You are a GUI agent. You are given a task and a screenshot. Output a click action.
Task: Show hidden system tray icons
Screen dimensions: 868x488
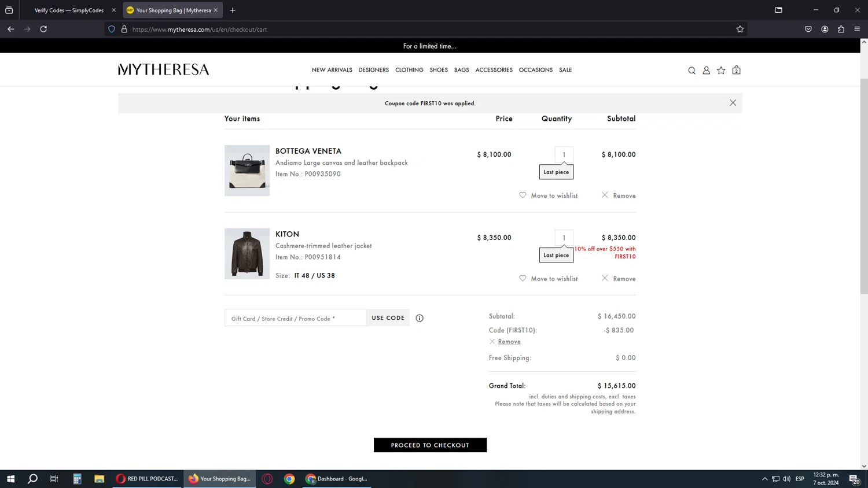click(764, 479)
